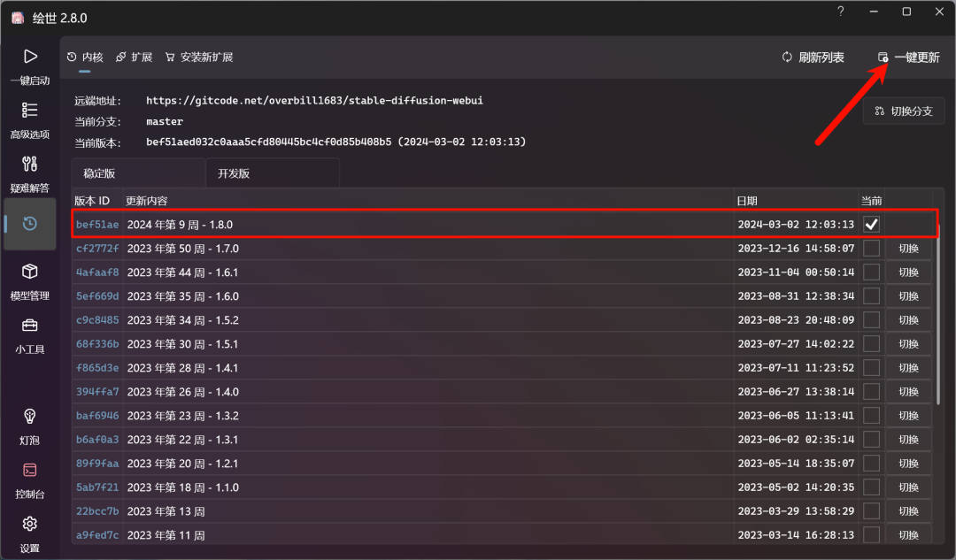The height and width of the screenshot is (560, 956).
Task: Select the 开发版 tab
Action: pyautogui.click(x=273, y=173)
